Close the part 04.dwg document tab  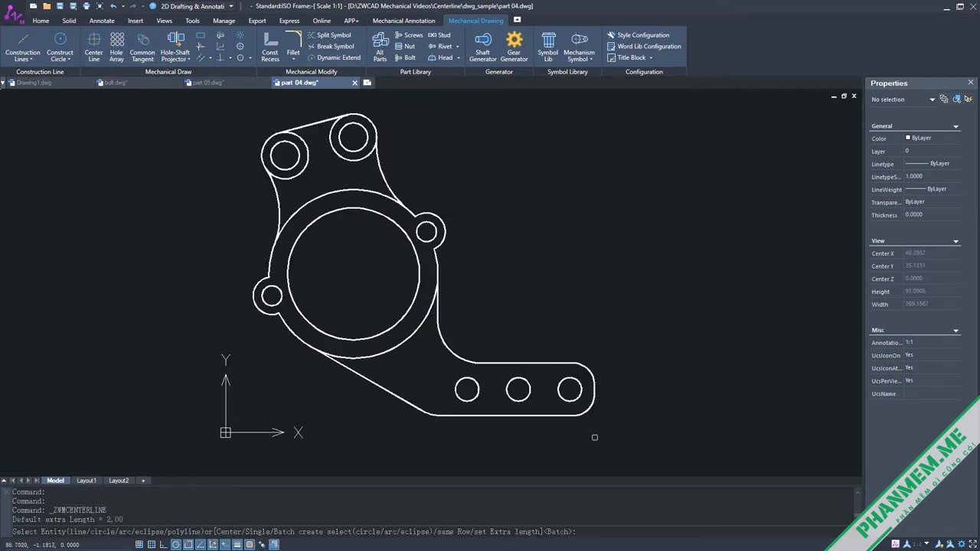tap(354, 83)
